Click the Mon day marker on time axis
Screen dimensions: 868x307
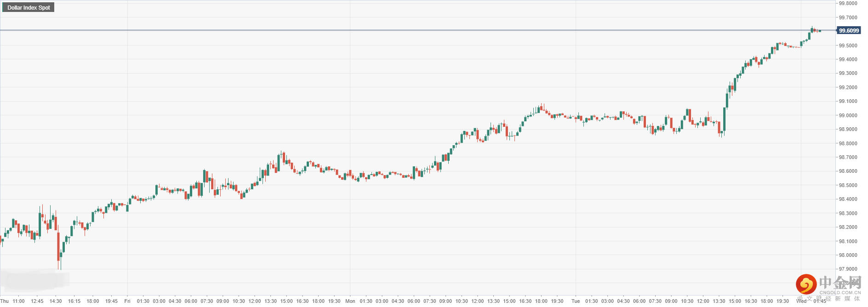(x=350, y=301)
